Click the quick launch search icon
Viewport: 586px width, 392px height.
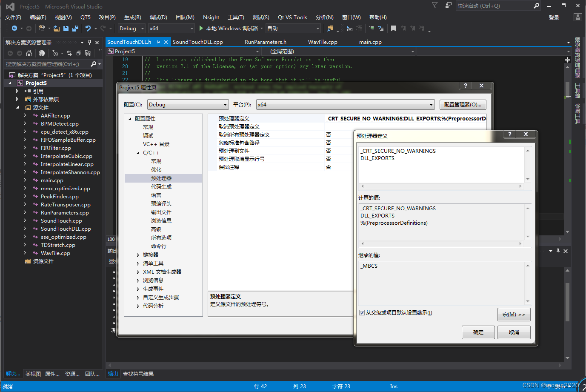[536, 6]
